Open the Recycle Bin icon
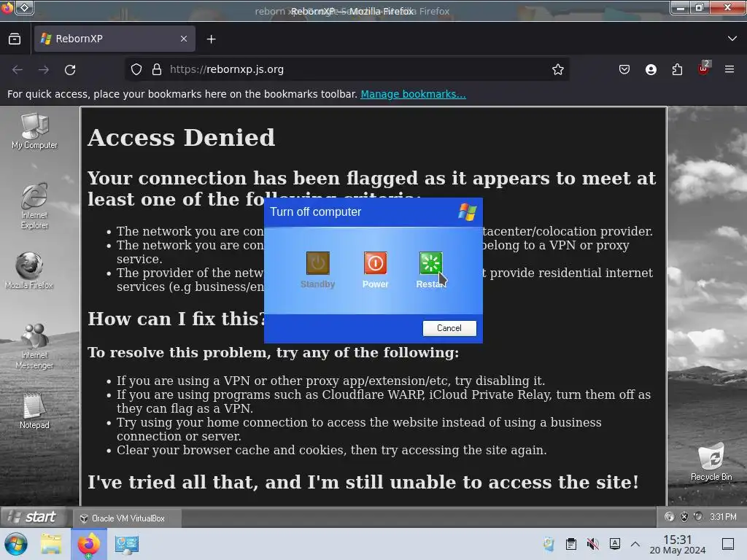Image resolution: width=747 pixels, height=560 pixels. (x=711, y=462)
